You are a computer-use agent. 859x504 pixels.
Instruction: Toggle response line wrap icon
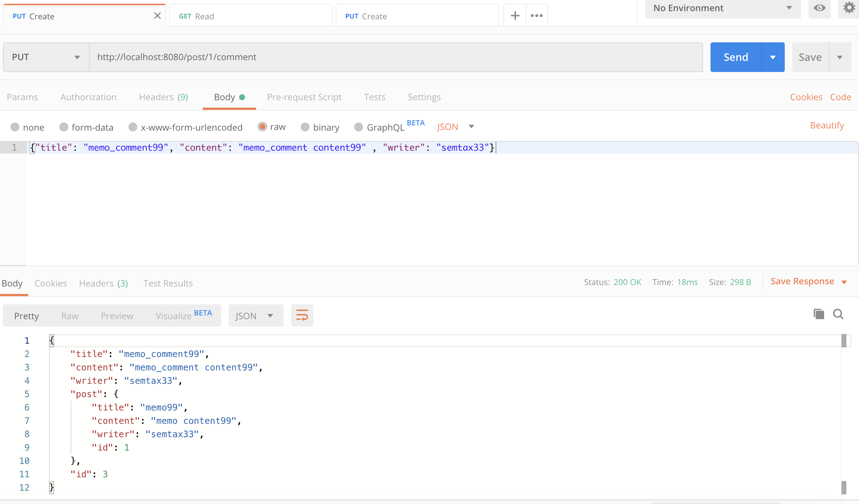pos(302,316)
